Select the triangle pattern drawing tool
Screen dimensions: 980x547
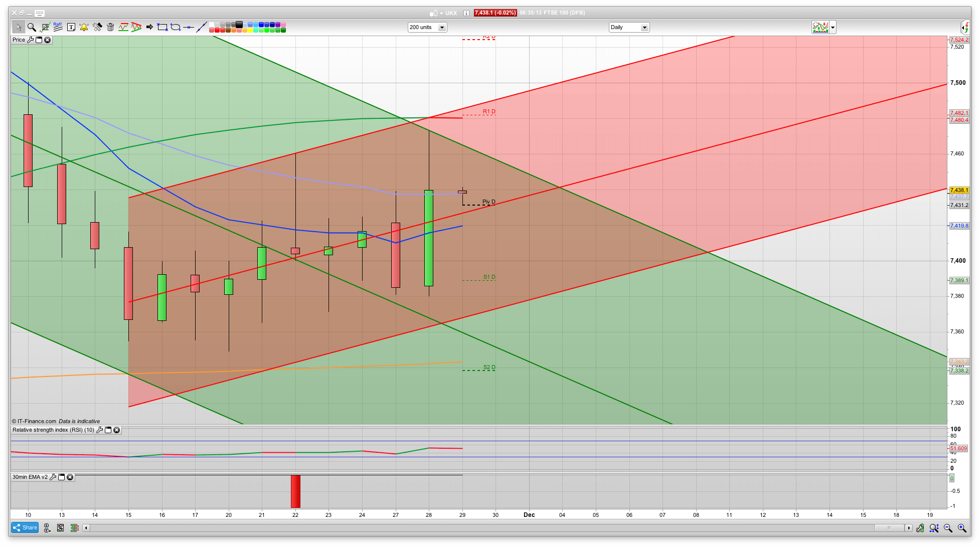click(x=136, y=27)
